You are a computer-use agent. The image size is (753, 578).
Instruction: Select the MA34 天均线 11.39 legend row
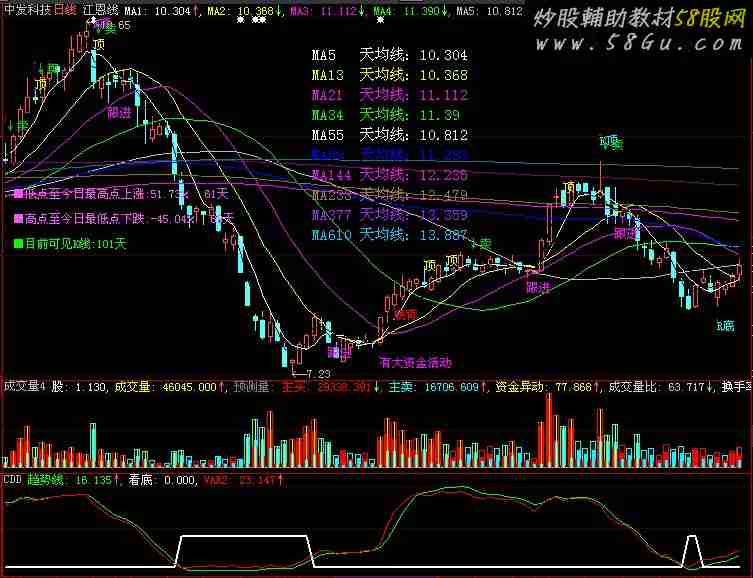[386, 115]
